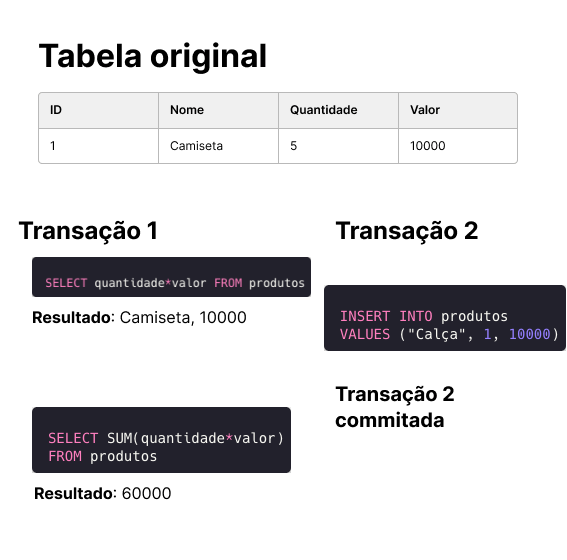The width and height of the screenshot is (567, 560).
Task: Click the FROM keyword in the first SELECT query
Action: [228, 283]
